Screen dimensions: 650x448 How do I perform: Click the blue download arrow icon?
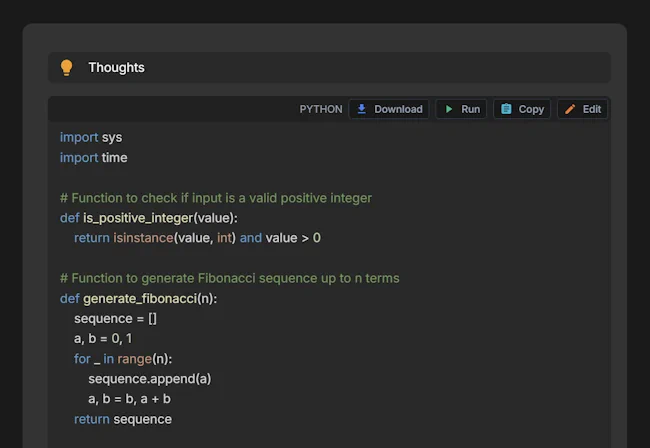click(361, 109)
